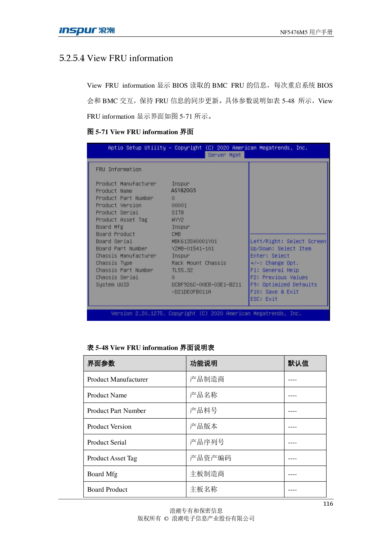Select Board Part Number YZMB-01541-101
392x555 pixels.
click(193, 249)
